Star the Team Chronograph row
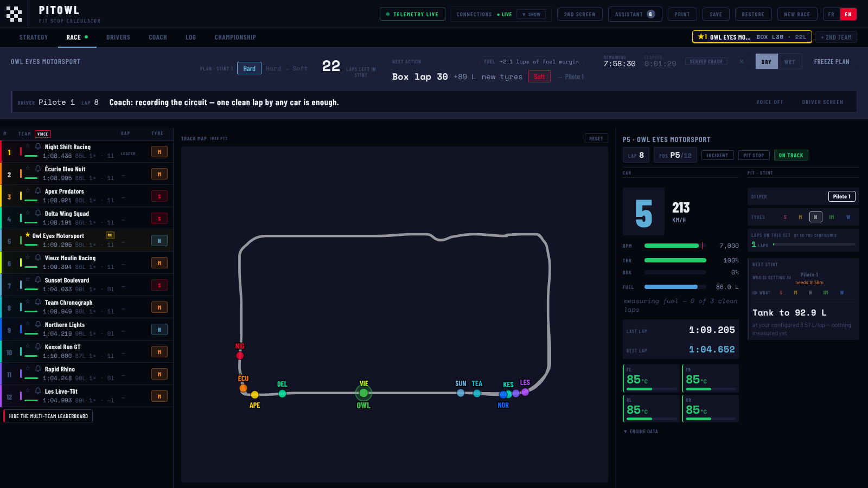 [x=28, y=302]
